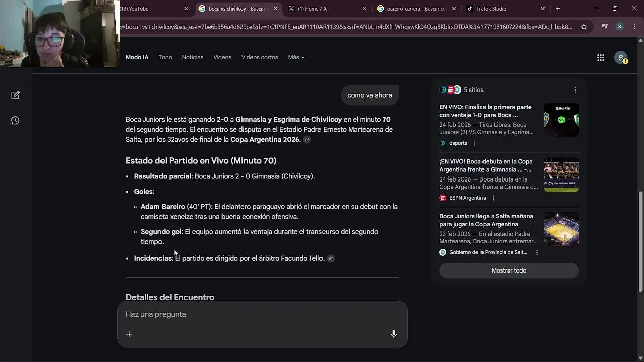The height and width of the screenshot is (362, 644).
Task: Click ESPN Argentina article thumbnail
Action: pos(561,174)
